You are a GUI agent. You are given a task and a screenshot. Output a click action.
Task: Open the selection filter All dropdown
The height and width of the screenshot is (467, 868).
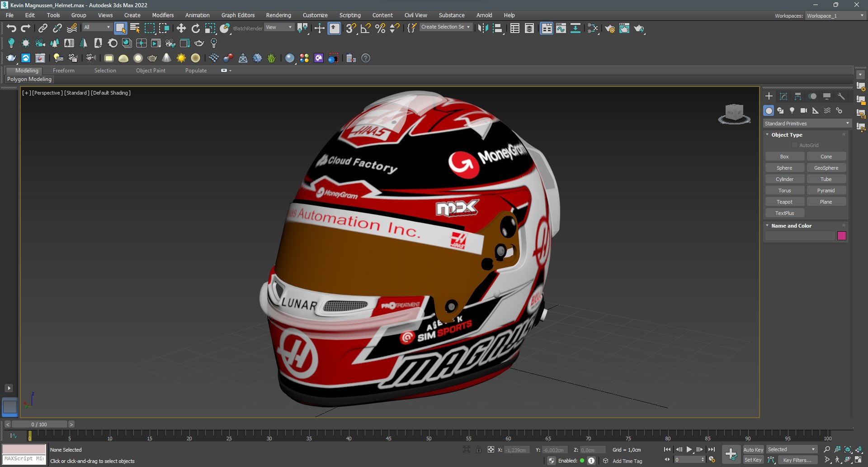97,28
